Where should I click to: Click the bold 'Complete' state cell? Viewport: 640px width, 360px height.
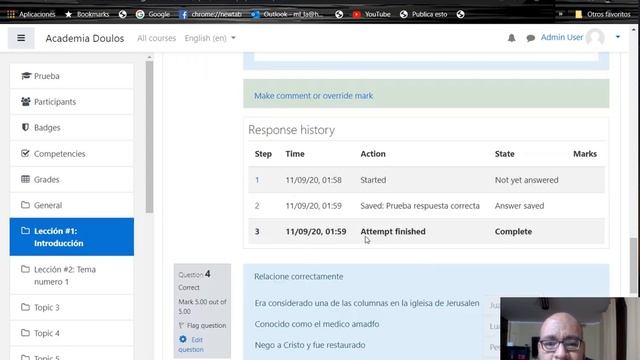[513, 231]
